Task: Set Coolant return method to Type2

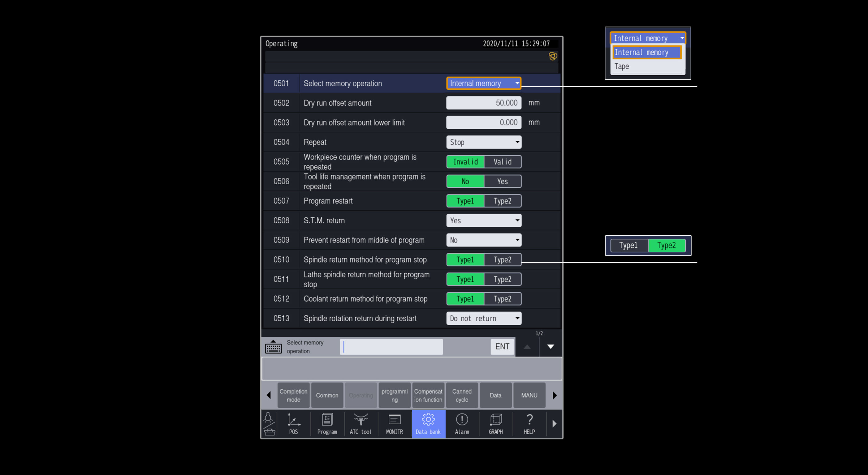Action: pos(502,299)
